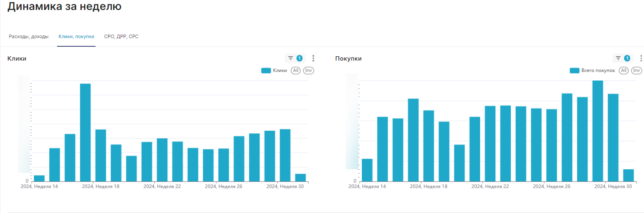Click filter count badge on Клики chart
The height and width of the screenshot is (213, 644).
tap(299, 58)
